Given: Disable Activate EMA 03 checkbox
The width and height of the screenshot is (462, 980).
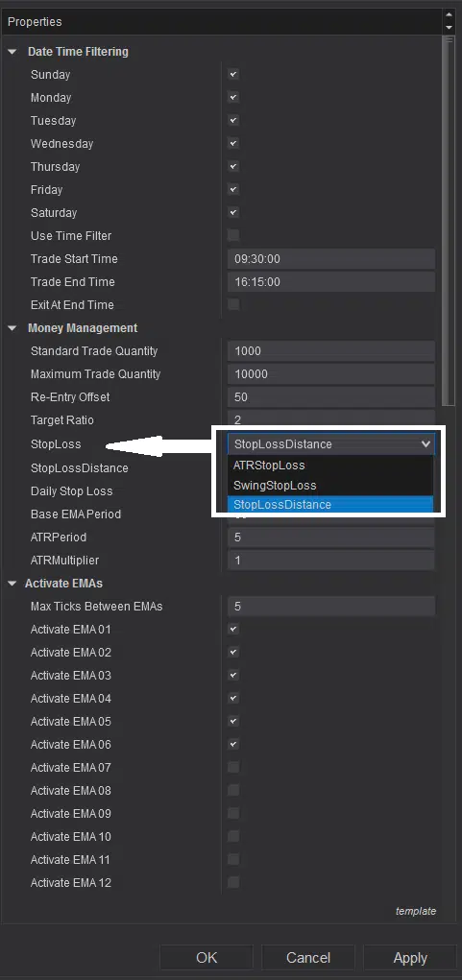Looking at the screenshot, I should [233, 676].
